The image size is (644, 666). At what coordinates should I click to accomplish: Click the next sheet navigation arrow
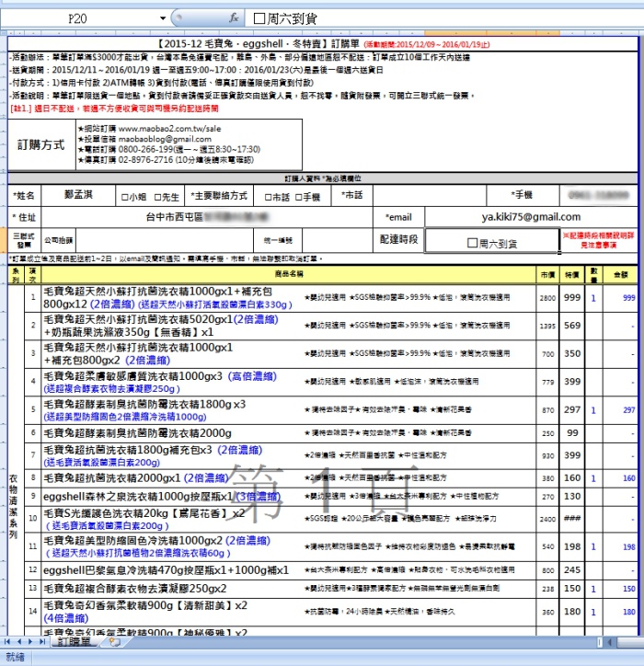(x=29, y=641)
